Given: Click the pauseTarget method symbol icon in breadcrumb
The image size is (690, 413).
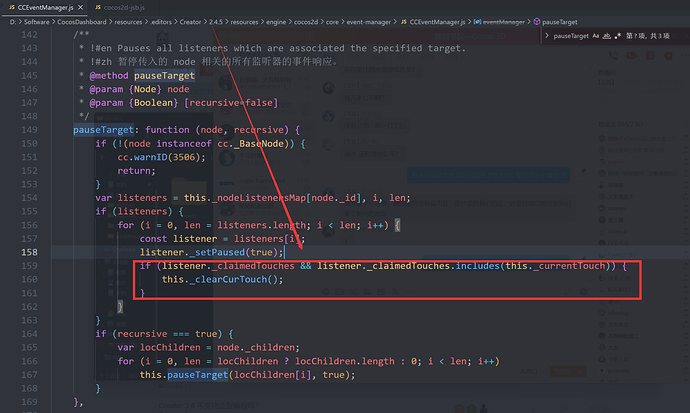Looking at the screenshot, I should (x=536, y=22).
